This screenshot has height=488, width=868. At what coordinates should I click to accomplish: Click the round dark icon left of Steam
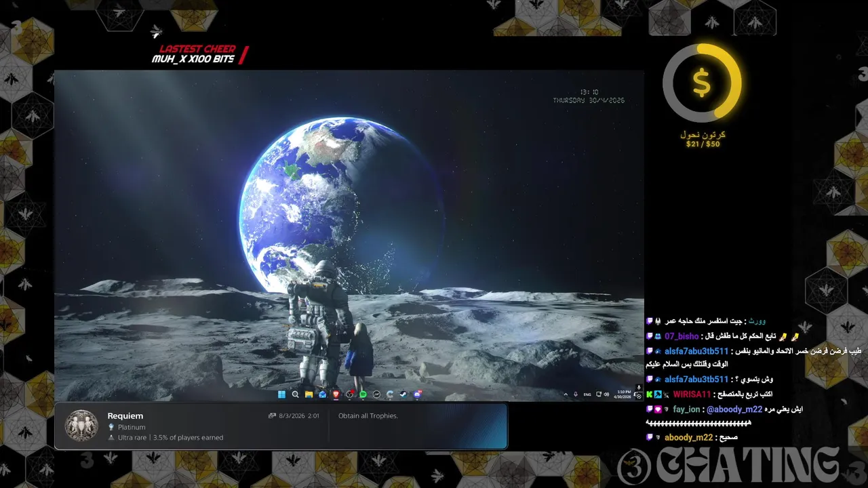[376, 394]
